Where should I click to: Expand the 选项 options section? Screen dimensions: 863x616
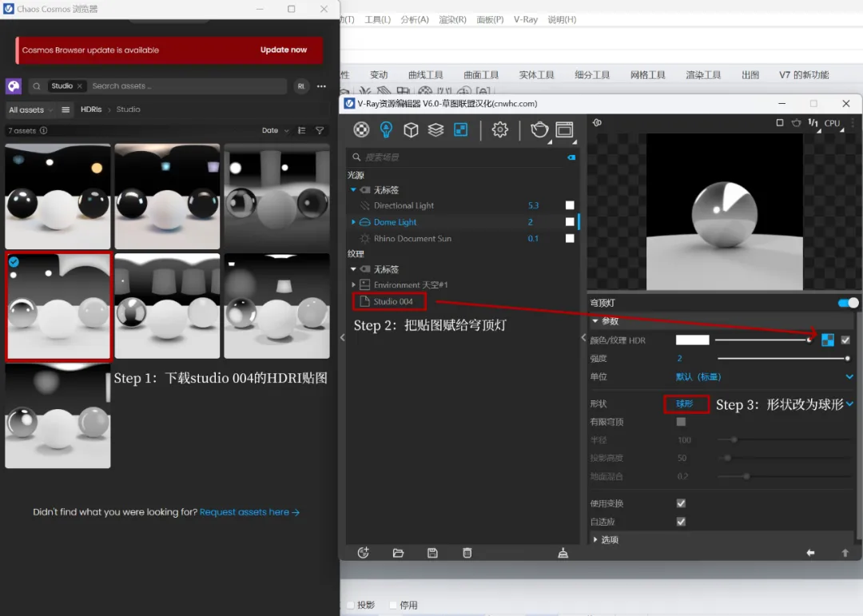(x=606, y=539)
